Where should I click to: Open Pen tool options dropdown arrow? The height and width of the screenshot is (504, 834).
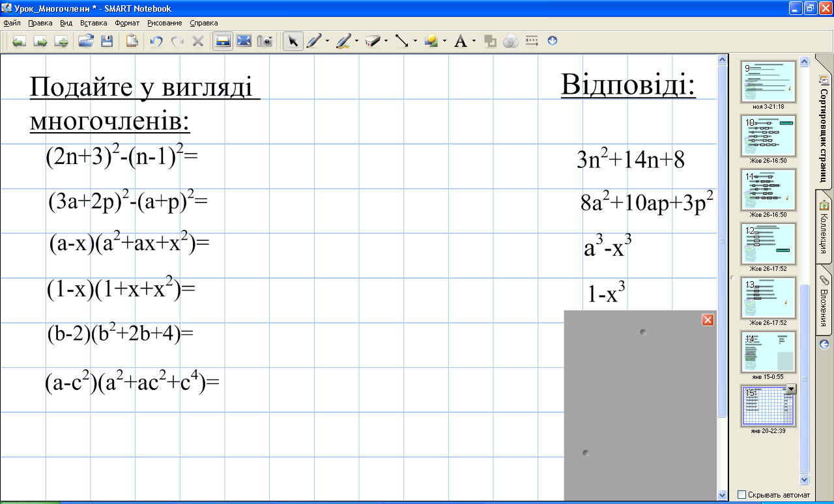pos(327,42)
